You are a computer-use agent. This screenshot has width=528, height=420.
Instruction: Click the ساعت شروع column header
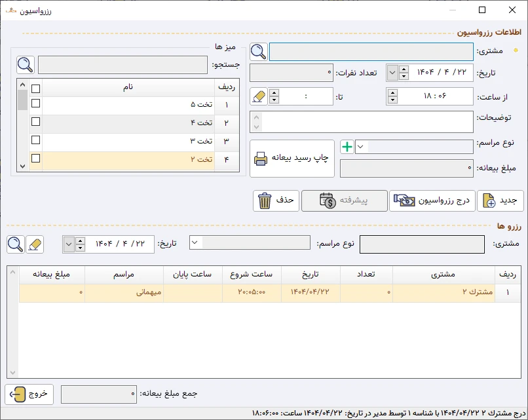[252, 275]
